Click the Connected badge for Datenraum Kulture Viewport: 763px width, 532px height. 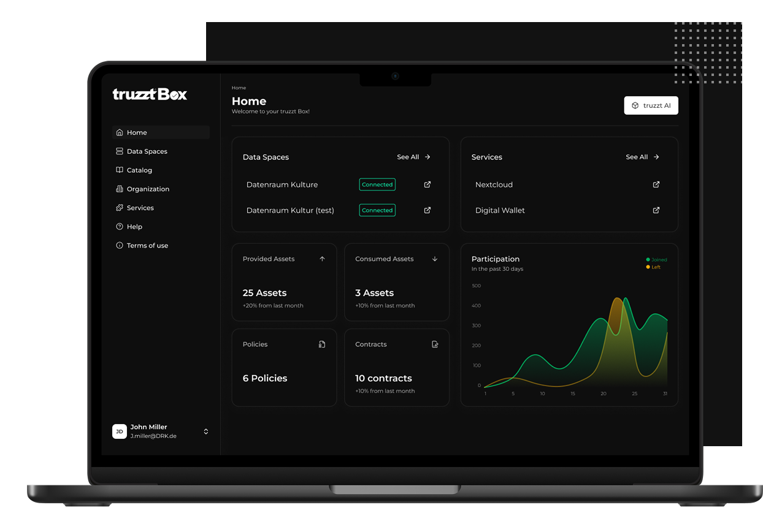(377, 184)
